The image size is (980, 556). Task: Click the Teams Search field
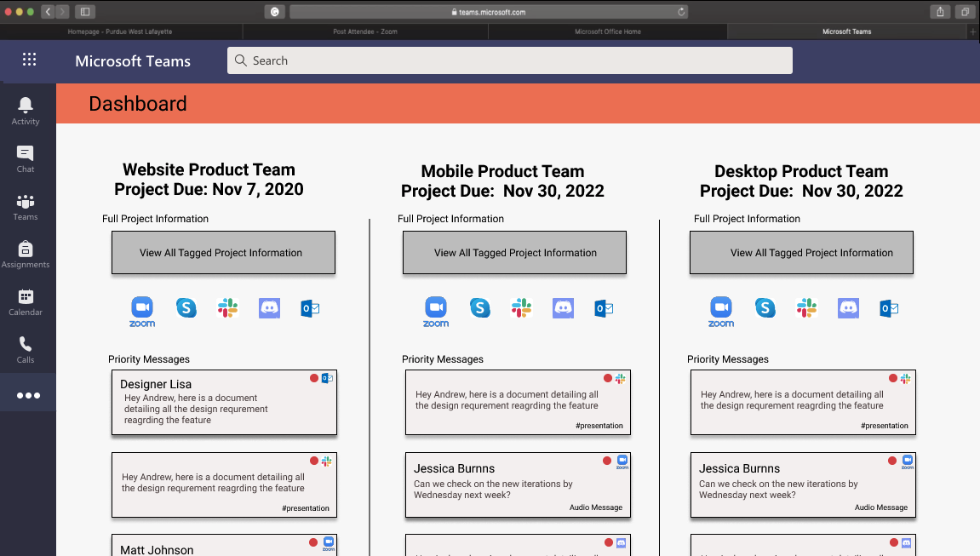pyautogui.click(x=509, y=60)
